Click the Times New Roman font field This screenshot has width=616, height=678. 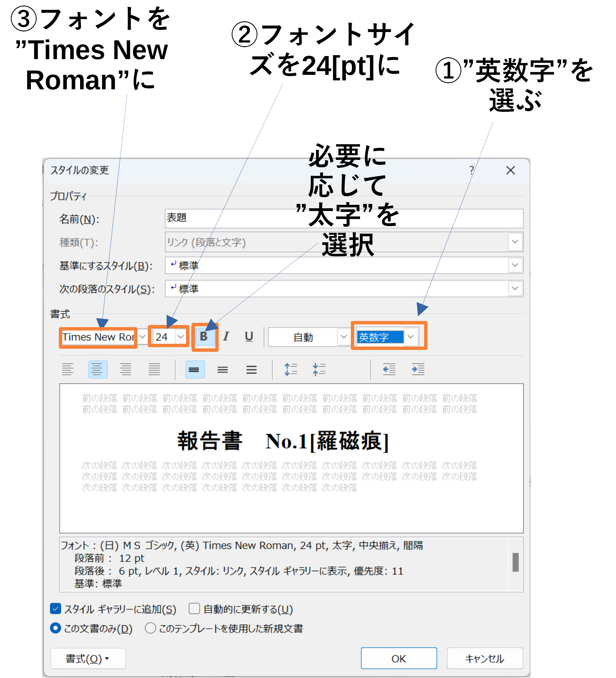point(99,337)
